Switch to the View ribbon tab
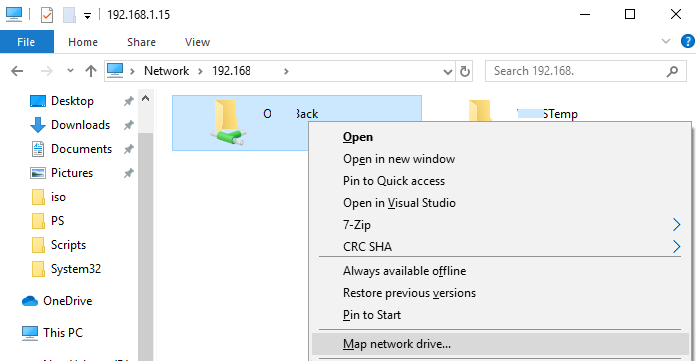Screen dimensions: 696x361 click(x=198, y=42)
